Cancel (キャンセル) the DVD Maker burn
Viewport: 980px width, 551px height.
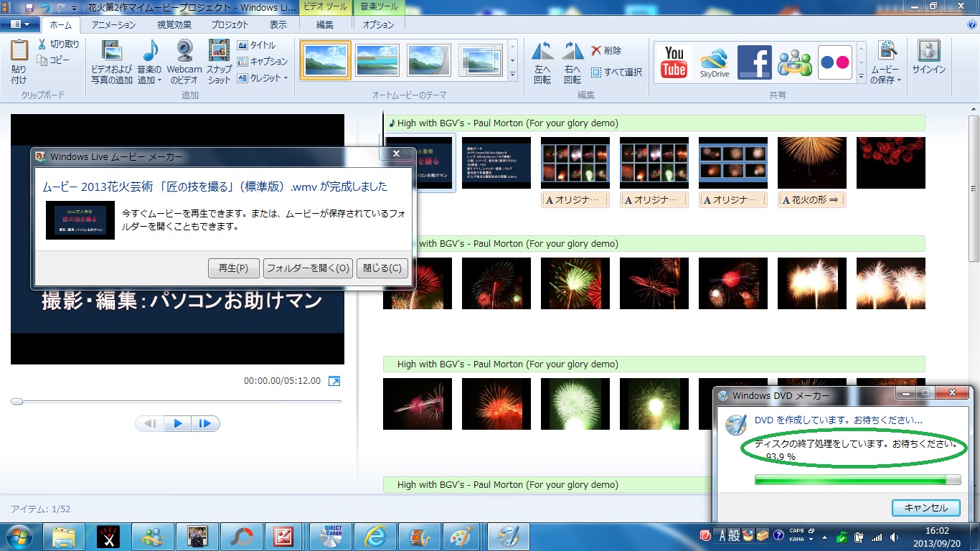click(x=925, y=507)
